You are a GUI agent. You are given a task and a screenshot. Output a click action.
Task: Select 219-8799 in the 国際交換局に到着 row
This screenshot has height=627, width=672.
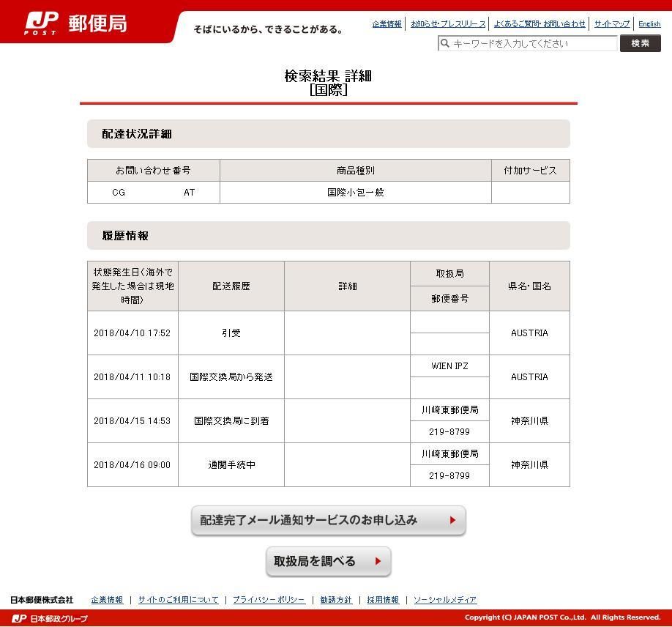[449, 432]
